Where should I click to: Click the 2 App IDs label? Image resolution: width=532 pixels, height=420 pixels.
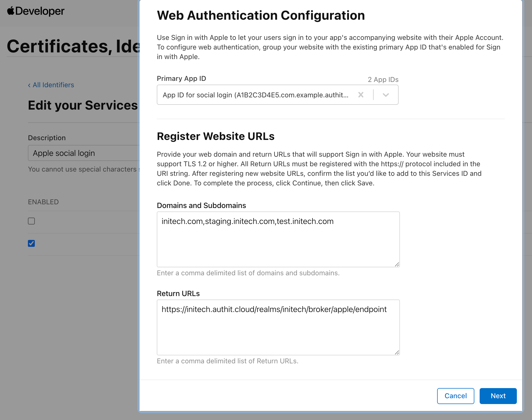[383, 79]
